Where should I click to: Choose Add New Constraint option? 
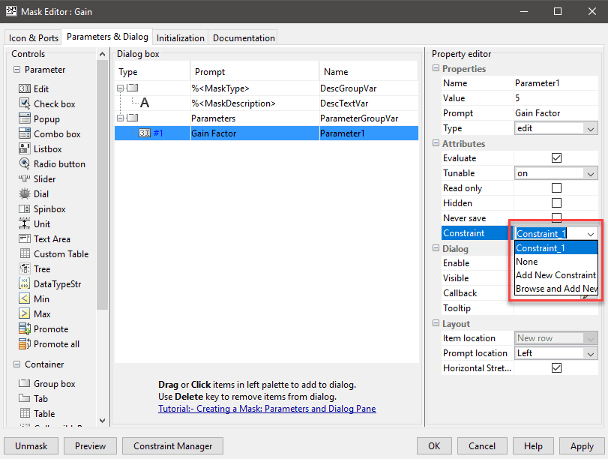click(556, 275)
